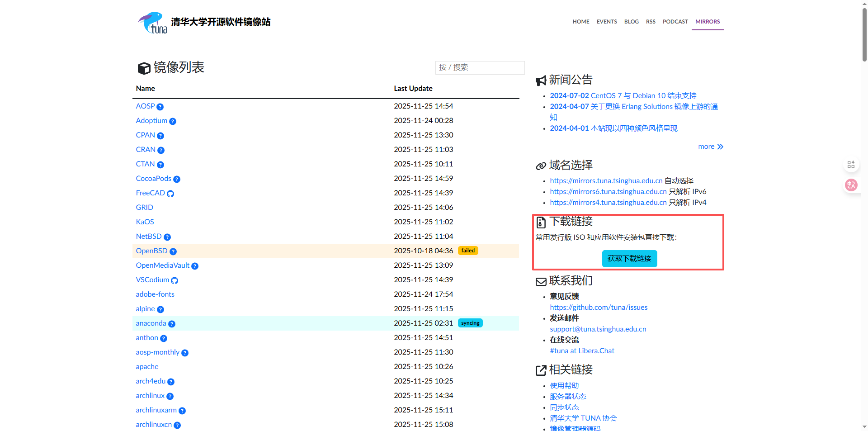Click the 按 / 搜索 search field
This screenshot has width=868, height=431.
tap(480, 67)
